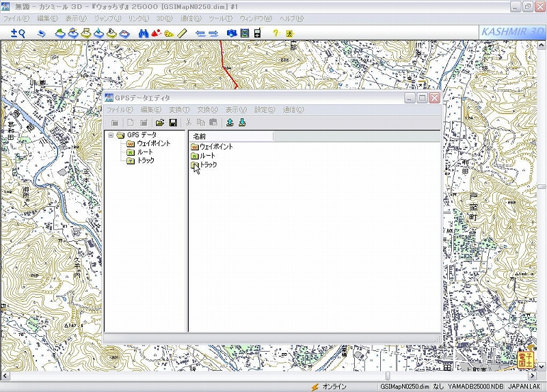This screenshot has width=547, height=392.
Task: Click map horizontal scrollbar left arrow
Action: click(5, 376)
